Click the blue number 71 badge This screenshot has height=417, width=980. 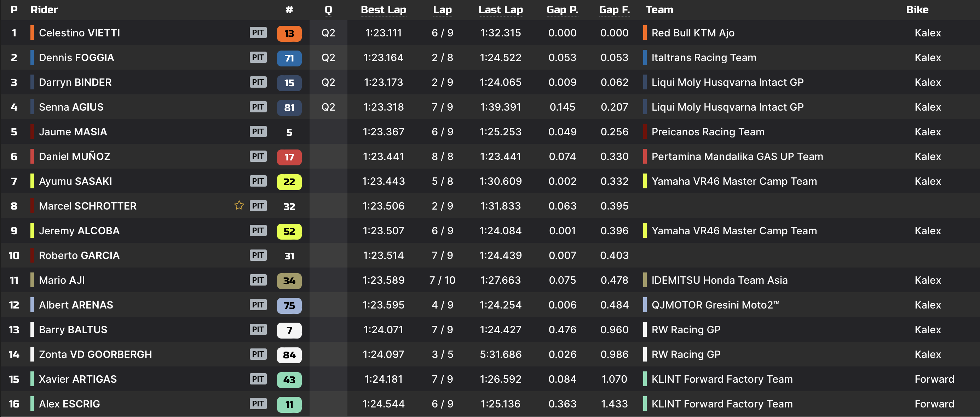point(289,58)
